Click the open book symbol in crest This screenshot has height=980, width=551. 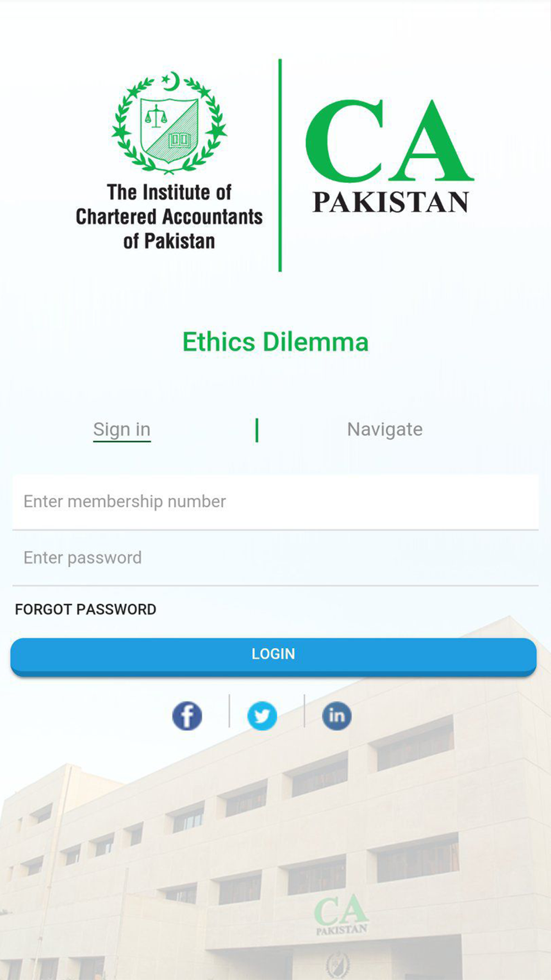(x=180, y=139)
